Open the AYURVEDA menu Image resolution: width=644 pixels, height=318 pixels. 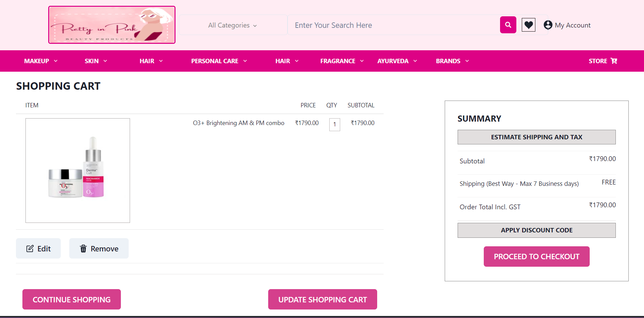[x=393, y=61]
